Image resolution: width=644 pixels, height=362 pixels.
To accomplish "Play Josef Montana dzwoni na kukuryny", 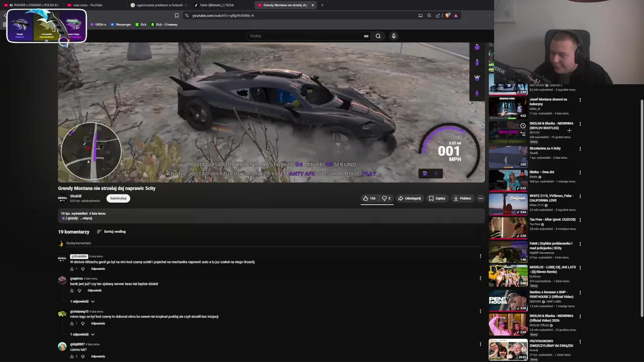I will click(508, 107).
